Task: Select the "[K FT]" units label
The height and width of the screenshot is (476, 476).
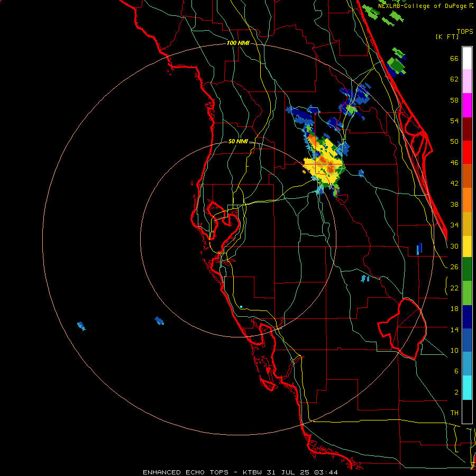Action: [x=447, y=37]
